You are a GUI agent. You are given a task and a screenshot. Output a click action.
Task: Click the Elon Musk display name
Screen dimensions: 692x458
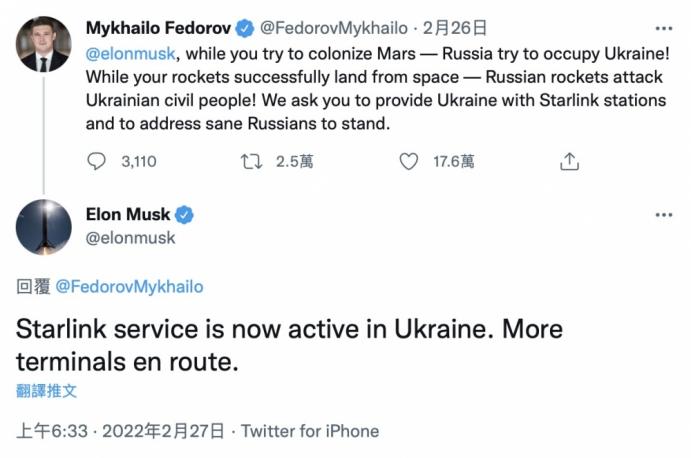[128, 215]
